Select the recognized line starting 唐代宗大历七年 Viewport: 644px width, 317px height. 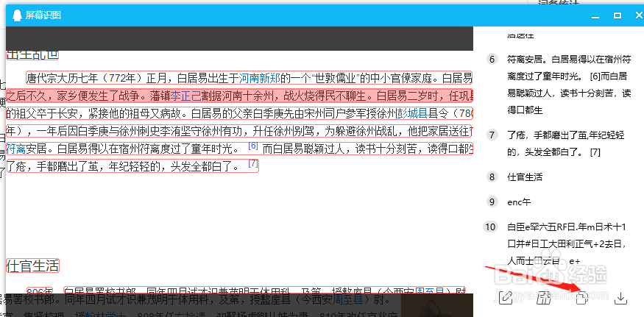250,78
